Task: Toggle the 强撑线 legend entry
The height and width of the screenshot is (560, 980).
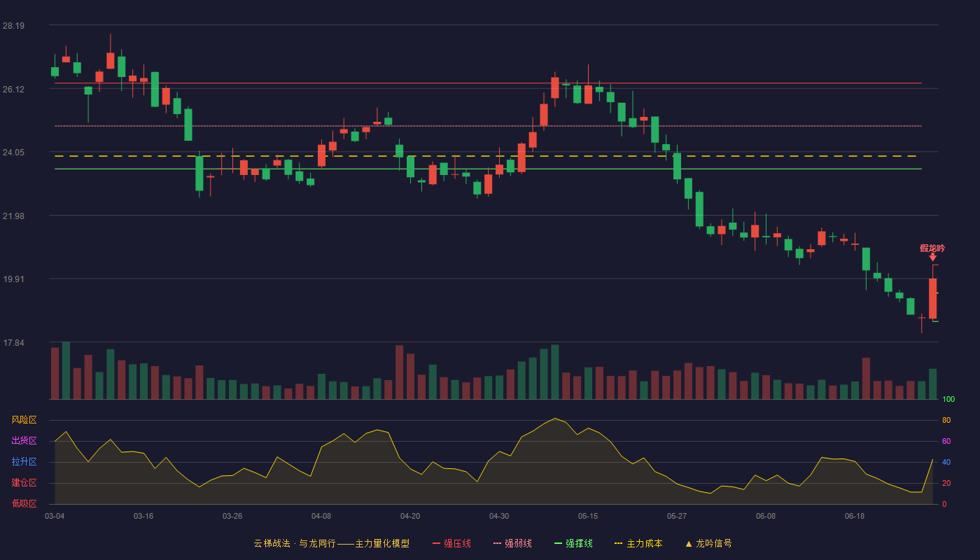Action: [573, 543]
